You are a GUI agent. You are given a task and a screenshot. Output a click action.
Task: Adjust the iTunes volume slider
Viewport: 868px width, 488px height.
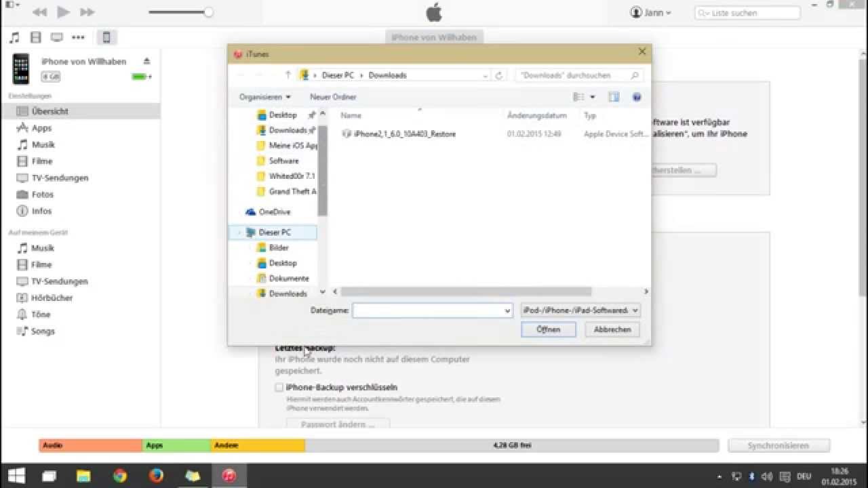180,12
